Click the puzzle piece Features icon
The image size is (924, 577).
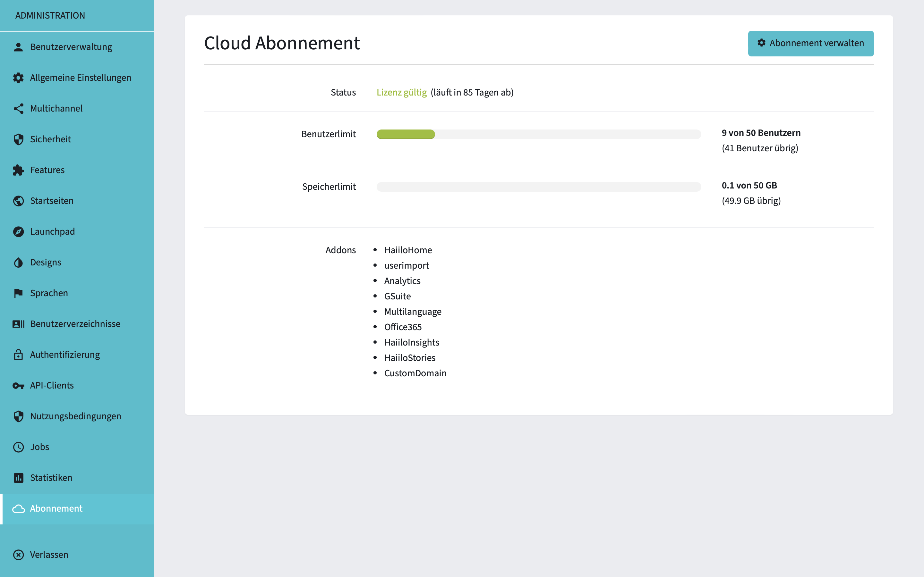click(x=18, y=170)
